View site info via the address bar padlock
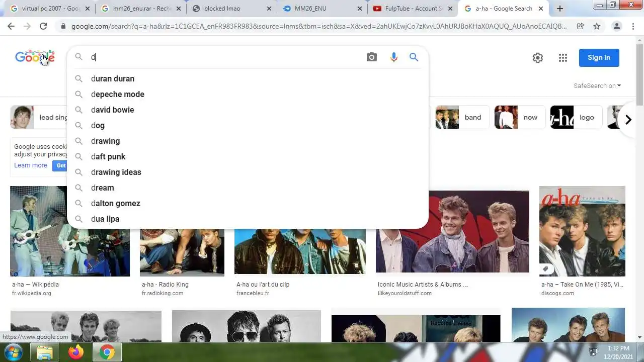Viewport: 644px width, 362px height. point(63,26)
